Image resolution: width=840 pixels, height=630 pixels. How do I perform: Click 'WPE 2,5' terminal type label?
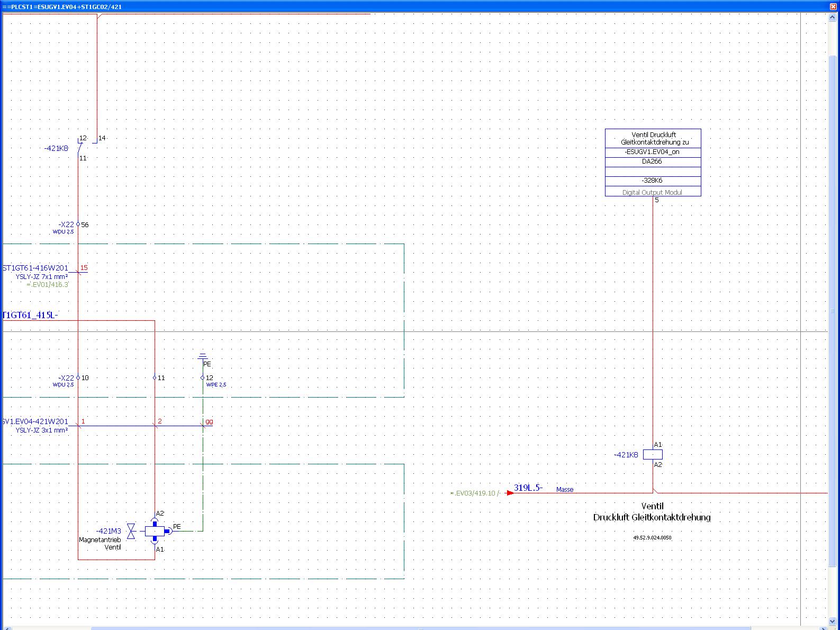216,384
